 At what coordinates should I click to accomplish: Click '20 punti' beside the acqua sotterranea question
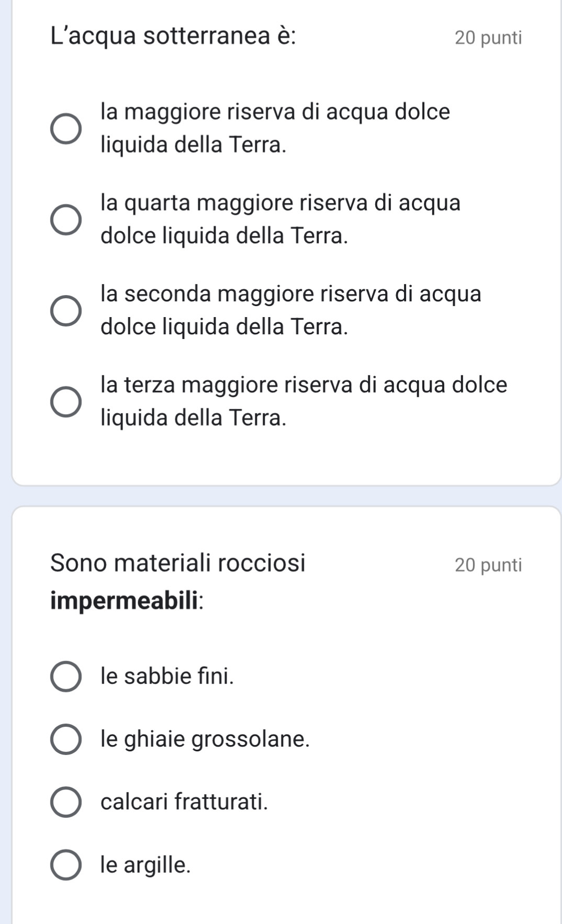click(488, 38)
